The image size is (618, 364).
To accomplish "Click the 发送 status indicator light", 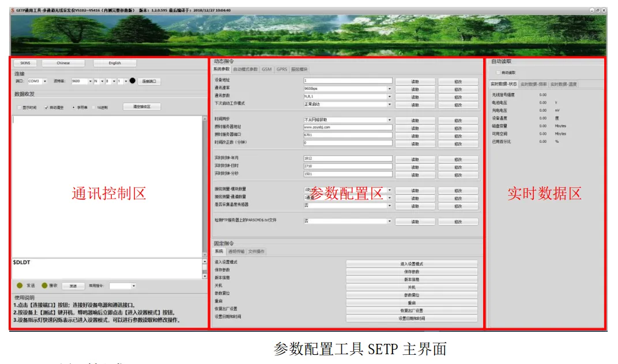I will (x=19, y=285).
